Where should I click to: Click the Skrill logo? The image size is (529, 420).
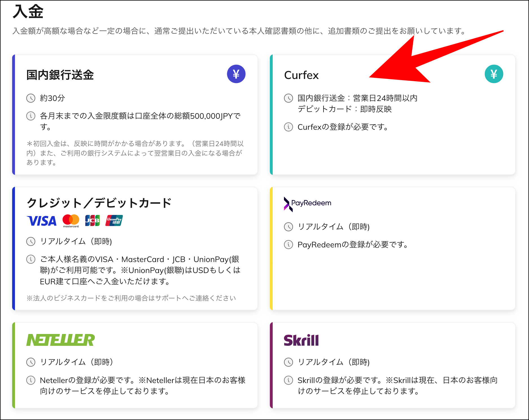click(x=301, y=340)
